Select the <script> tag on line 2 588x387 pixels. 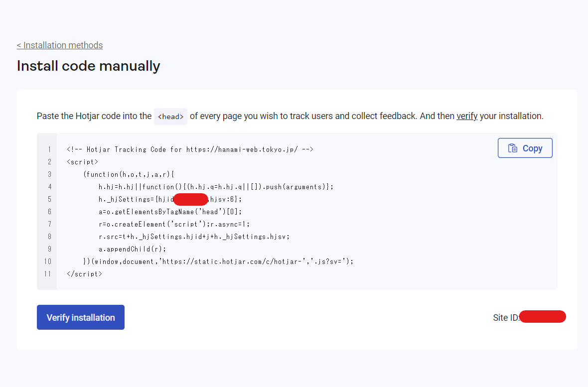click(82, 161)
